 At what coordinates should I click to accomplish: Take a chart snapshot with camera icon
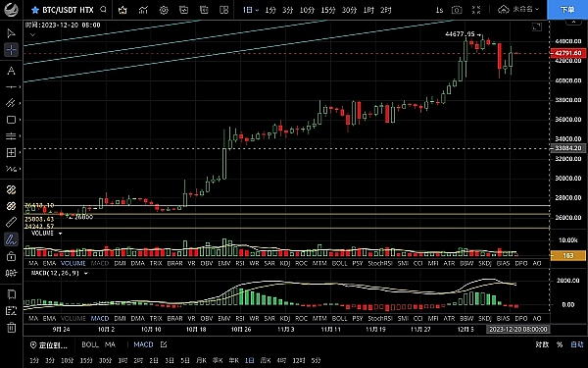[457, 10]
